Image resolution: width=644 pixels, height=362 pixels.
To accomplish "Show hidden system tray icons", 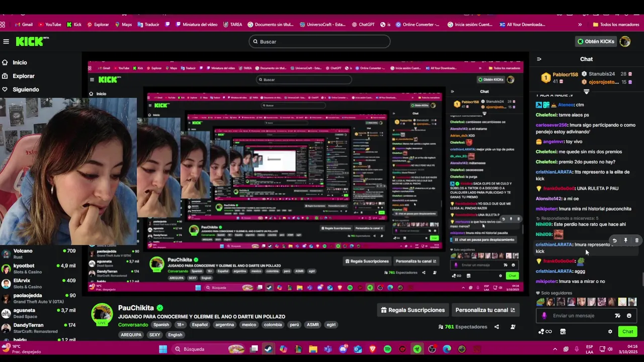I will pos(555,349).
